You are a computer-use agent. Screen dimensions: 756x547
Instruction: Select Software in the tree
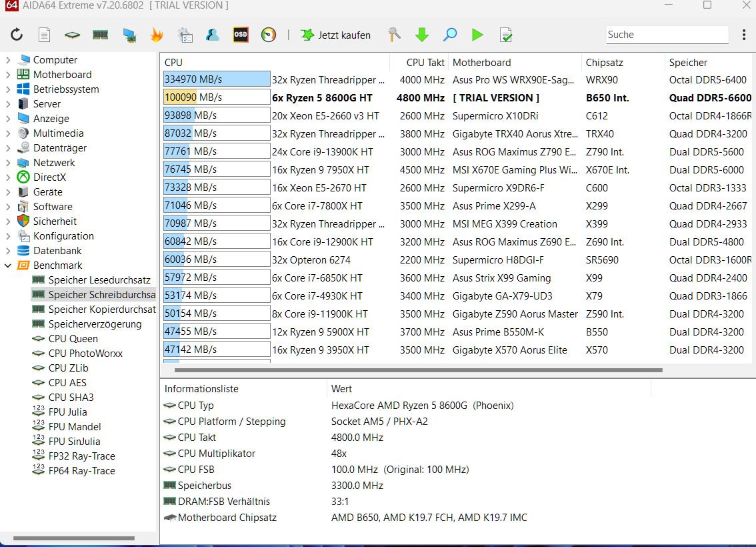point(53,206)
